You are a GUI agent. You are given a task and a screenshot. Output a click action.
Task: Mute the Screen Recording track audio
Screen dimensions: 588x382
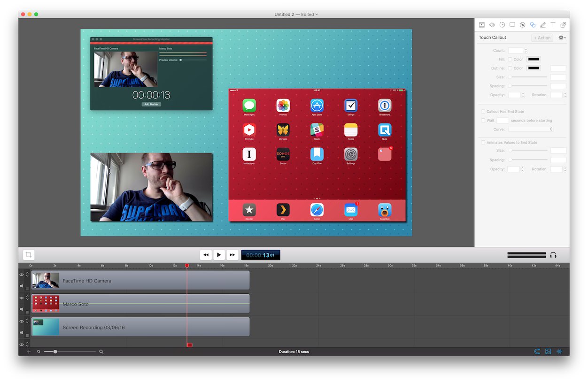tap(22, 333)
